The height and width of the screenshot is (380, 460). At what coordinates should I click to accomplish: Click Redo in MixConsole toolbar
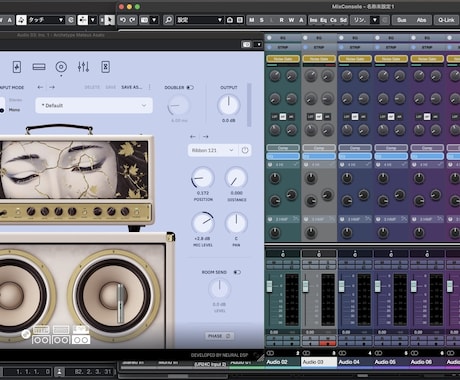point(132,20)
